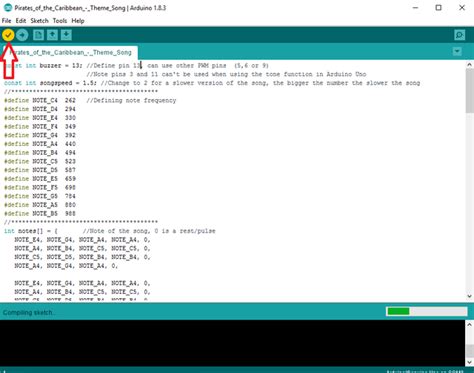Viewport: 474px width, 373px height.
Task: Click the line '#define NOTE_C4 262'
Action: click(40, 100)
